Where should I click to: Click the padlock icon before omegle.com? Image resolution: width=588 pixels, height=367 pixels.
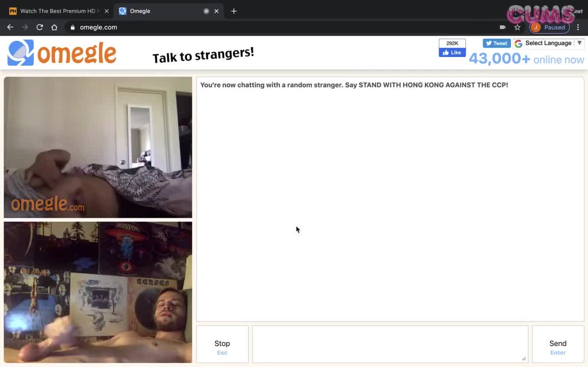pos(72,27)
